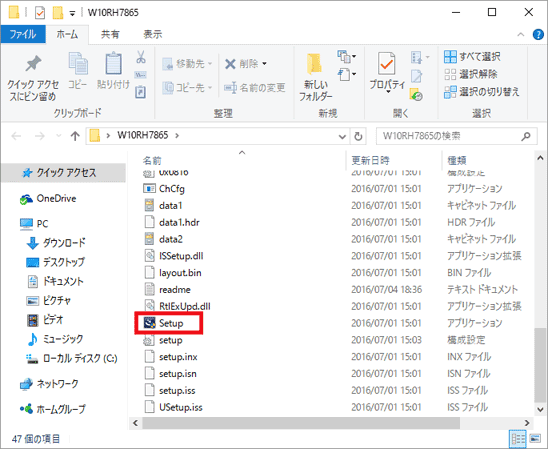This screenshot has height=449, width=548.
Task: Expand the address bar history dropdown
Action: point(342,136)
